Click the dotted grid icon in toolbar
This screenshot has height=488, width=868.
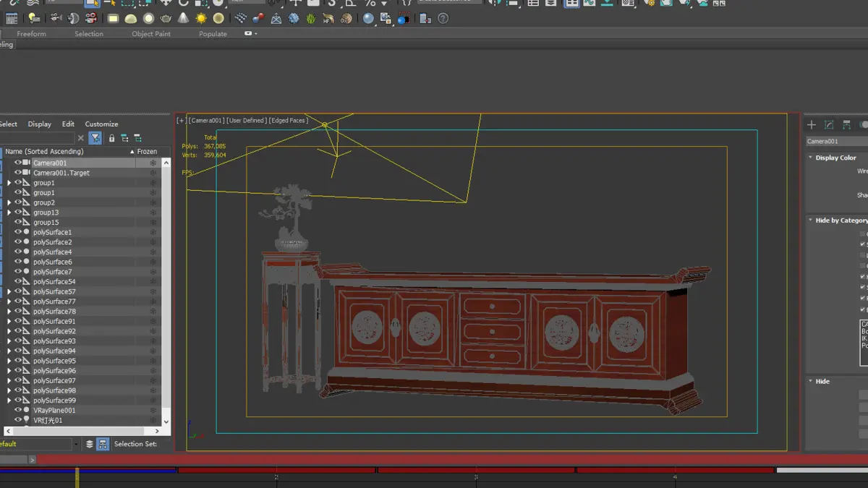[x=241, y=18]
